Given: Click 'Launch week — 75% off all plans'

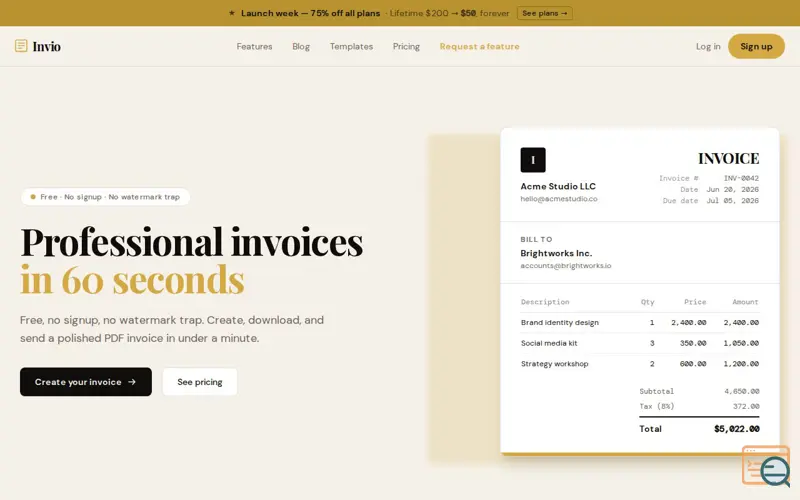Looking at the screenshot, I should tap(310, 13).
